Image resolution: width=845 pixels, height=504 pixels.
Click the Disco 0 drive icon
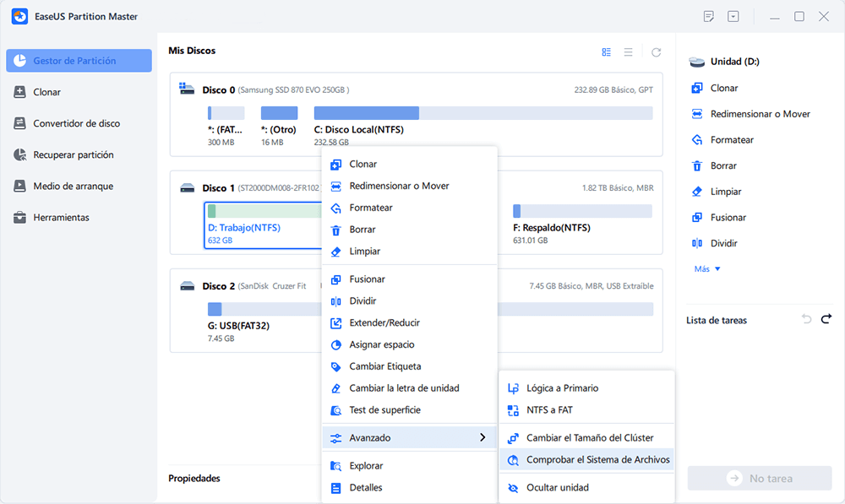(x=187, y=89)
